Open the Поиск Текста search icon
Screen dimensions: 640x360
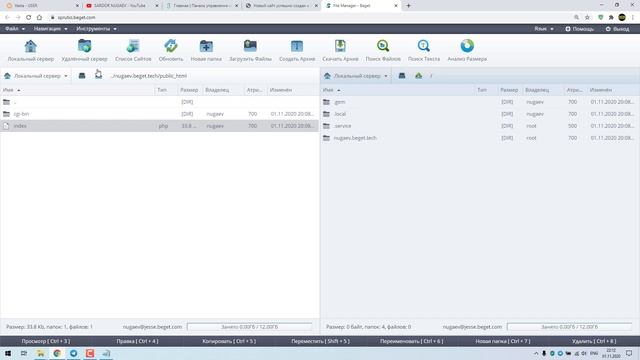pyautogui.click(x=424, y=46)
